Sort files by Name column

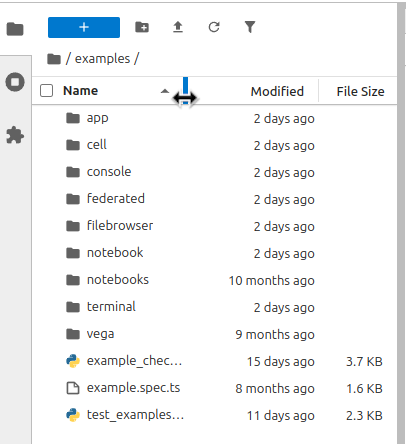point(81,91)
